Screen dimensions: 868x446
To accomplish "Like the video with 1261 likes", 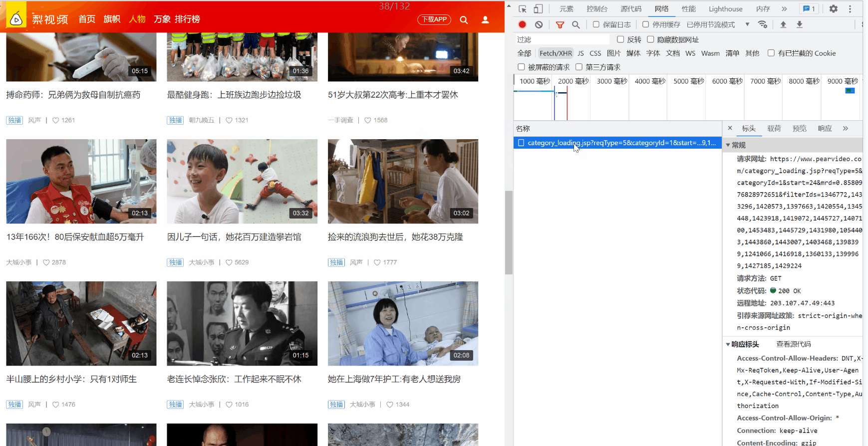I will point(55,120).
